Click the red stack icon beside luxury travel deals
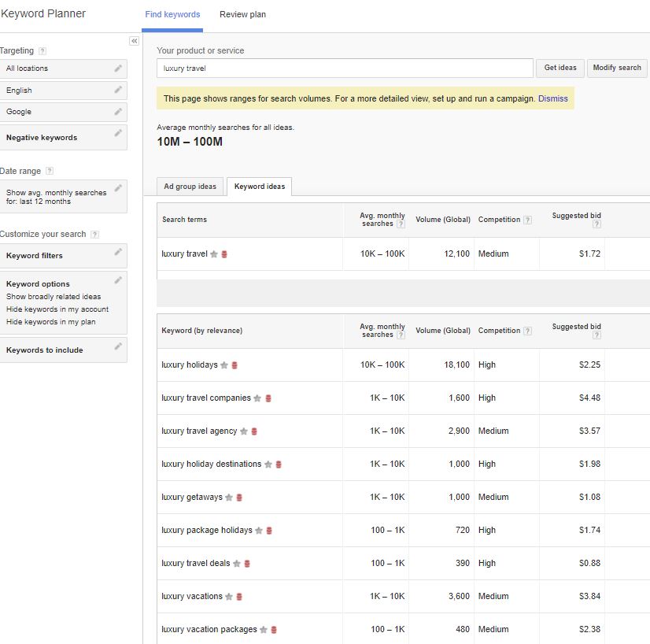Screen dimensions: 650x644 [x=247, y=564]
